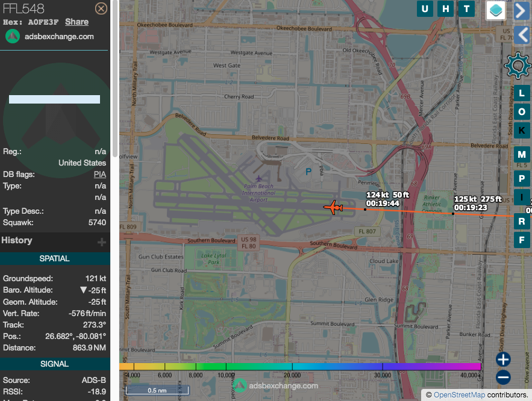Select the track value 273.3°
The width and height of the screenshot is (532, 401).
click(x=95, y=325)
